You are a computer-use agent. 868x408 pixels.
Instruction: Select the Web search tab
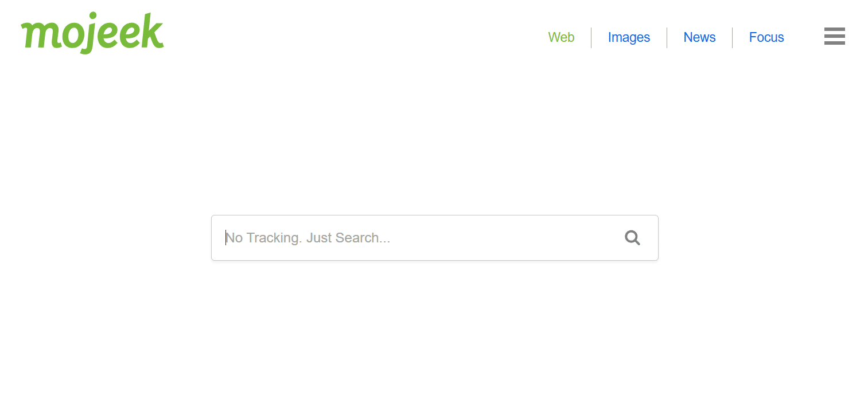561,37
